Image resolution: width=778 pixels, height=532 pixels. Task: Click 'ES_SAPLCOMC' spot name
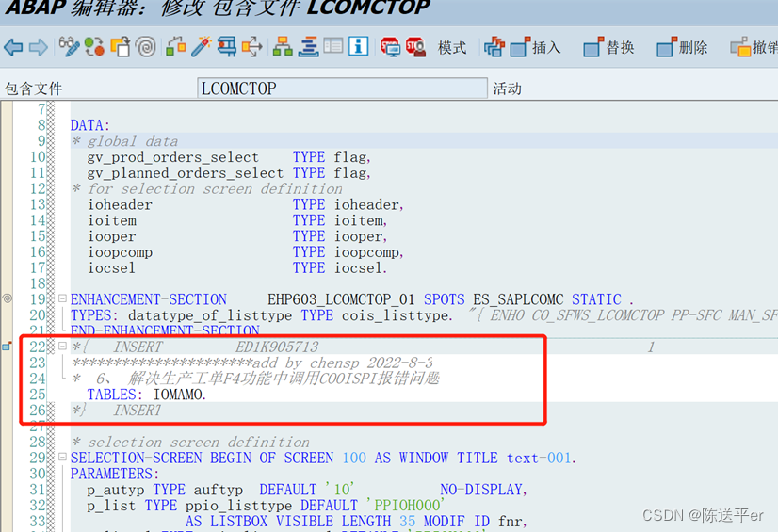tap(518, 299)
